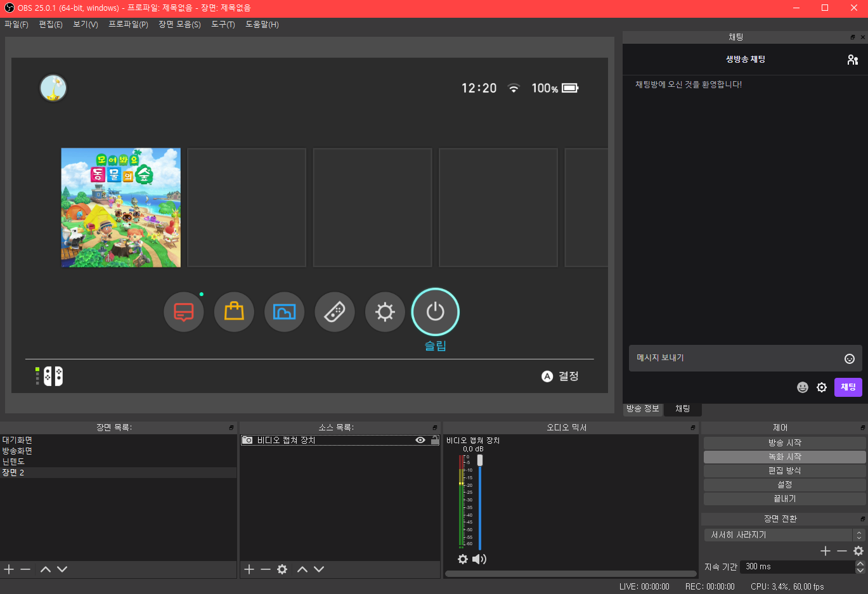Click 녹화 시작 button

[x=785, y=456]
